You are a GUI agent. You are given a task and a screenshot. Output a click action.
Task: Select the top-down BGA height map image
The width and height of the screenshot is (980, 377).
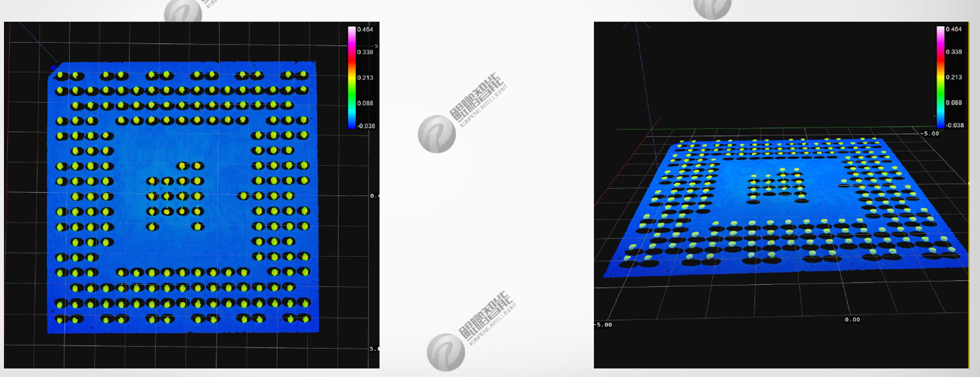point(183,196)
